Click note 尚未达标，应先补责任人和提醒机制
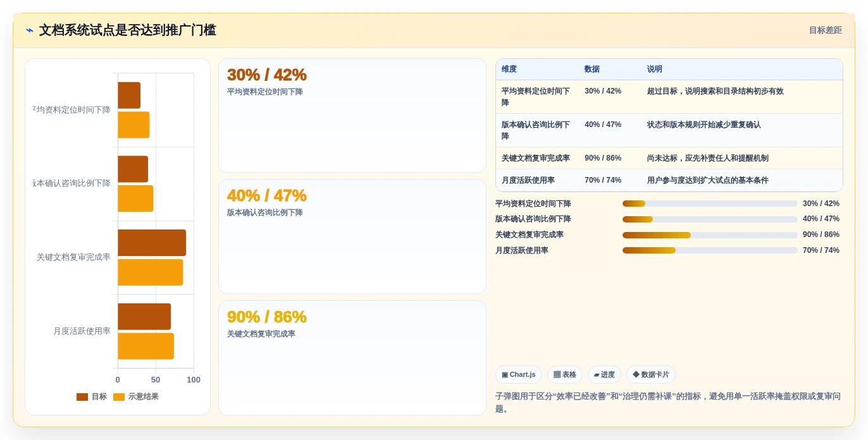This screenshot has height=440, width=868. (x=708, y=158)
